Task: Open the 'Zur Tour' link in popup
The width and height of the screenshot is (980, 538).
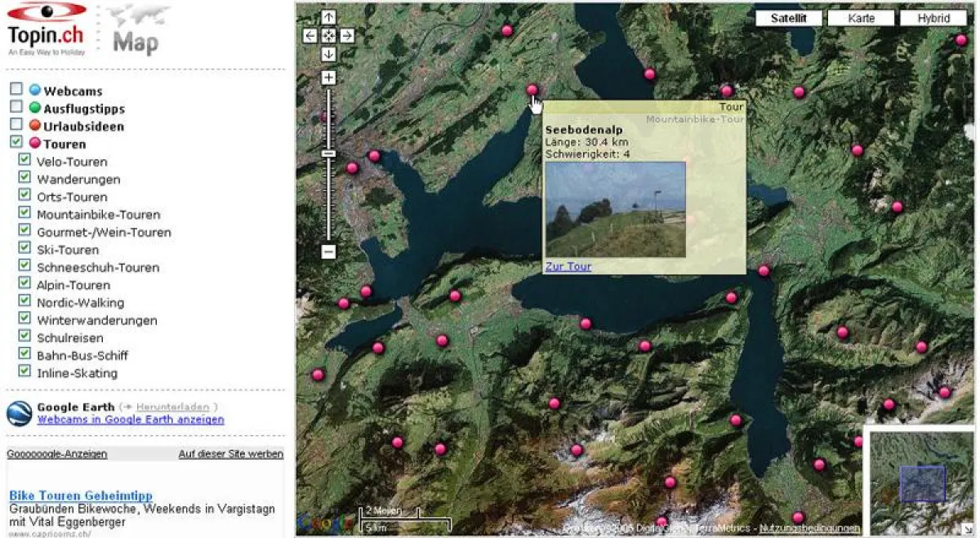Action: [x=568, y=266]
